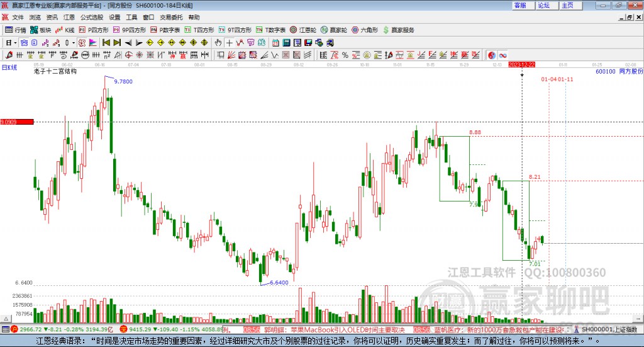Toggle the crosshair cursor tool
This screenshot has width=644, height=347.
pyautogui.click(x=229, y=43)
